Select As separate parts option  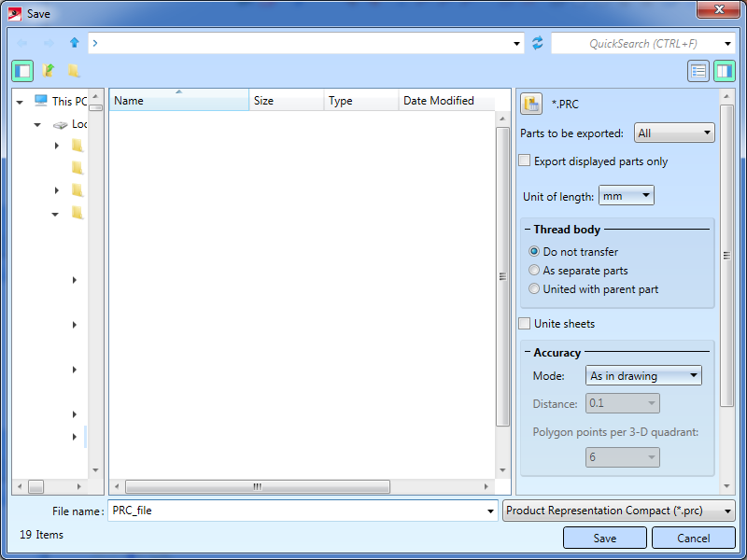[534, 270]
